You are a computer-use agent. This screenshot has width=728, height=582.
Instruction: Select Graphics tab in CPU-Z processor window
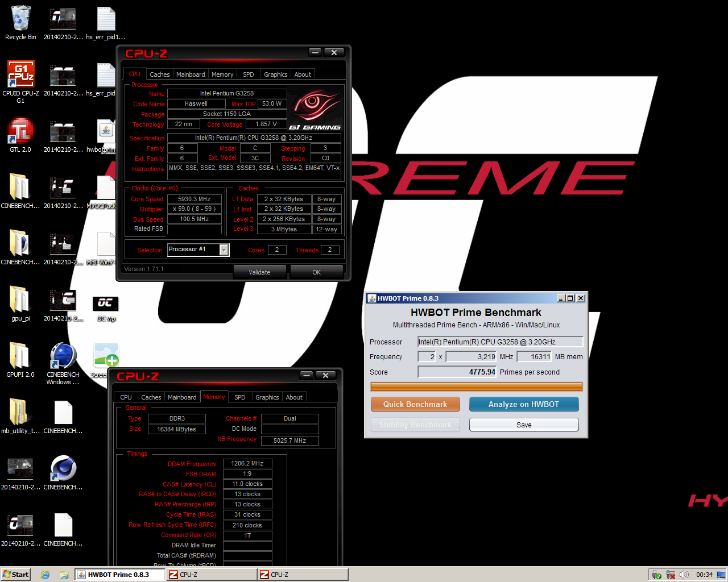coord(276,74)
